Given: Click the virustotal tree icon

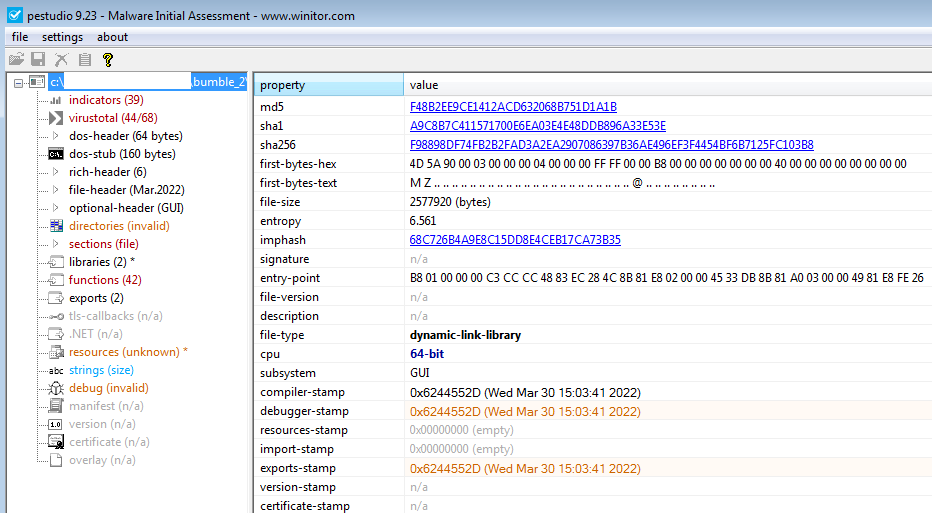Looking at the screenshot, I should (56, 118).
